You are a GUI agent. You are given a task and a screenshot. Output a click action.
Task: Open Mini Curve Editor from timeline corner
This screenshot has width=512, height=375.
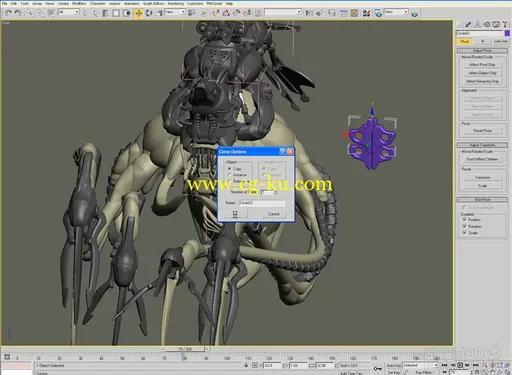click(7, 357)
